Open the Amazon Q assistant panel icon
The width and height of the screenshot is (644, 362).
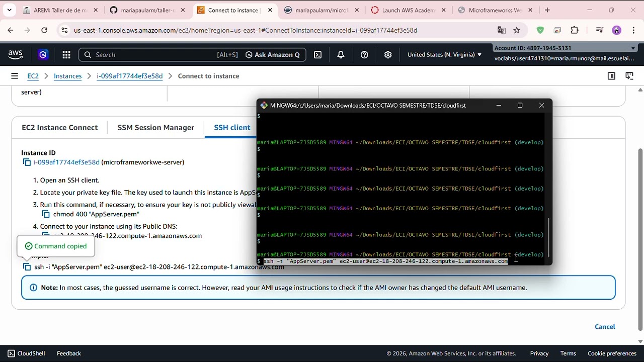click(x=629, y=76)
